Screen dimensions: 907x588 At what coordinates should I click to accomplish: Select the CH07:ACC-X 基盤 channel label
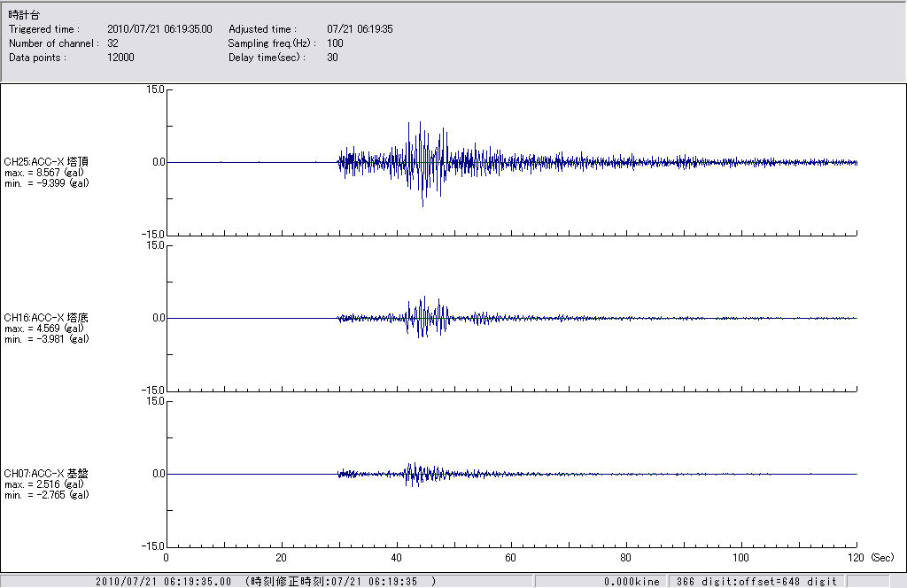tap(46, 474)
